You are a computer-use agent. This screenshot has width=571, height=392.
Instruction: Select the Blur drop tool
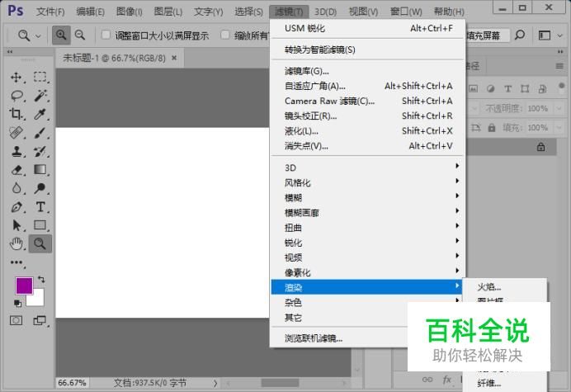click(x=16, y=188)
